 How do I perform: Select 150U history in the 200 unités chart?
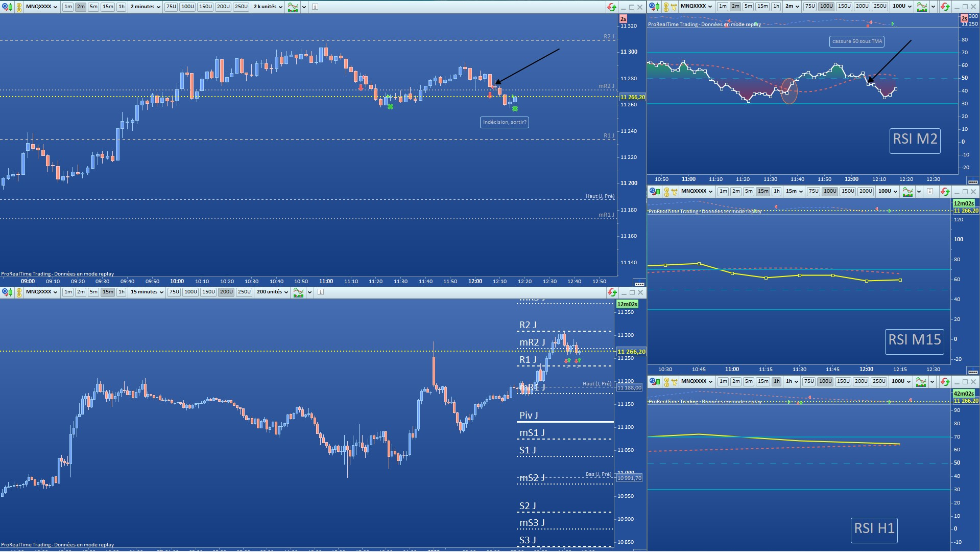(208, 292)
